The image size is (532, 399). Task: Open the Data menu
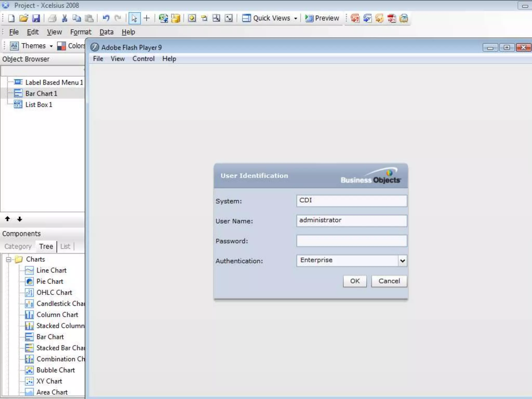click(107, 32)
